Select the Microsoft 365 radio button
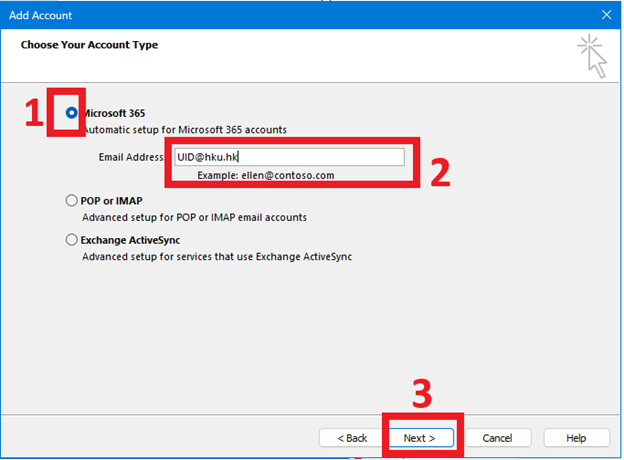The width and height of the screenshot is (624, 460). (x=72, y=113)
